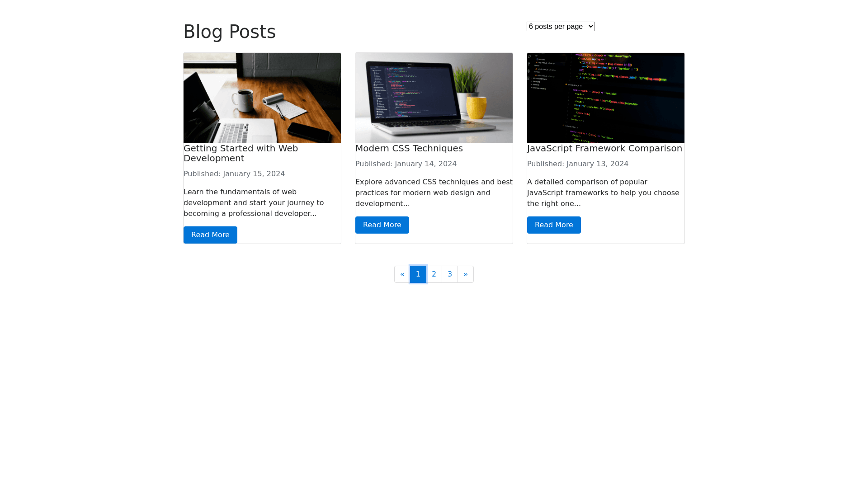Go to pagination page 2
Viewport: 868px width, 488px height.
[x=434, y=274]
